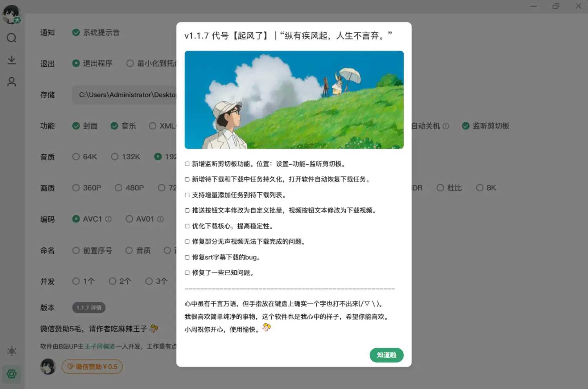Viewport: 588px width, 389px height.
Task: Select 480P video quality
Action: point(129,188)
